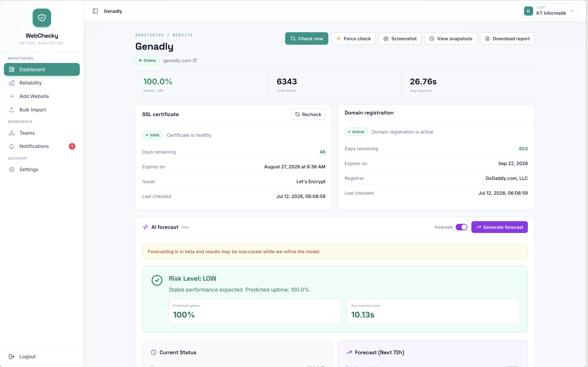Click the GoDaddy.com, LLC registrar value
The image size is (588, 367).
[x=507, y=178]
